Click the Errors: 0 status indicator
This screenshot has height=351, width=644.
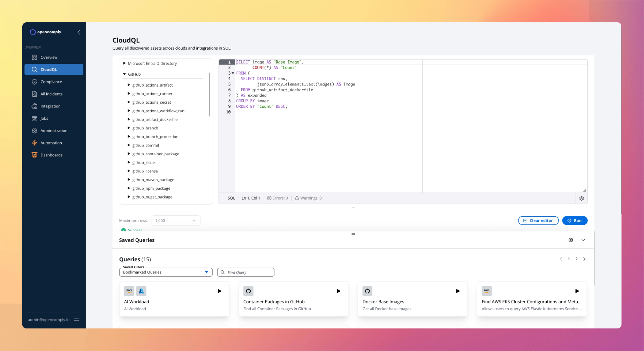coord(278,198)
